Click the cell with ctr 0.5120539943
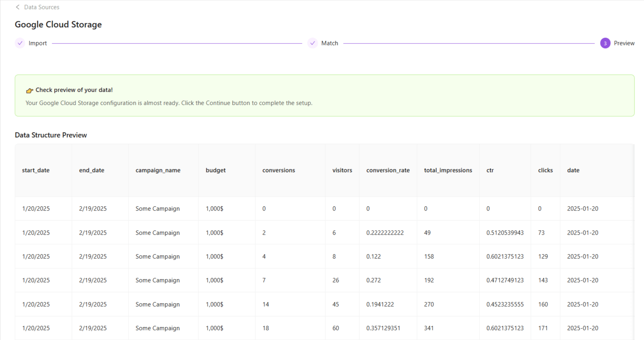This screenshot has height=340, width=644. pos(505,233)
